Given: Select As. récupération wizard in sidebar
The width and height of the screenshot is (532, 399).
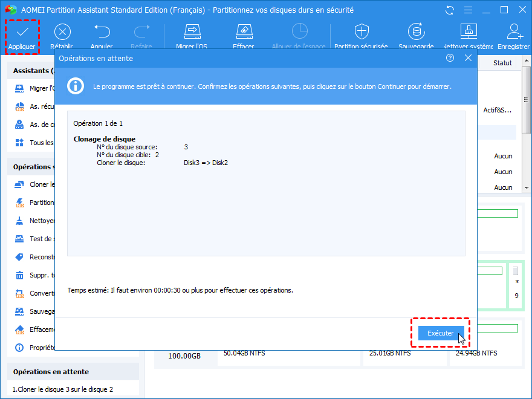Looking at the screenshot, I should pyautogui.click(x=34, y=106).
